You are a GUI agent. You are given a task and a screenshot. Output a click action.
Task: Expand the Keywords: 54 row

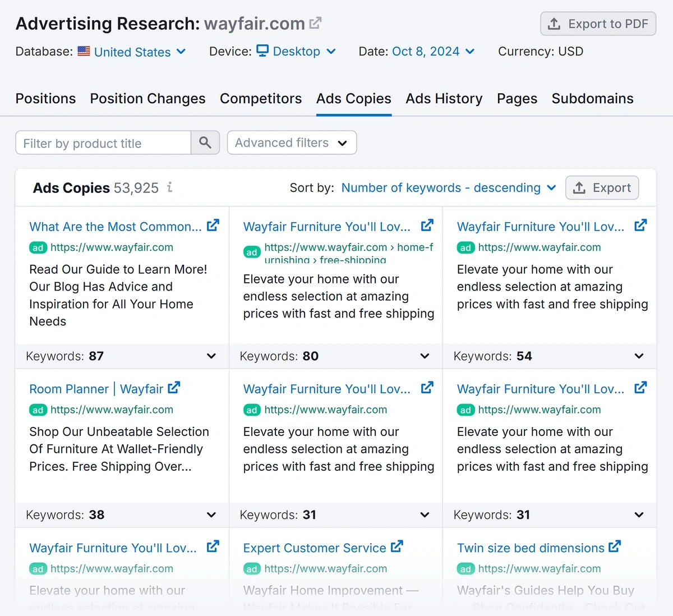(x=549, y=356)
